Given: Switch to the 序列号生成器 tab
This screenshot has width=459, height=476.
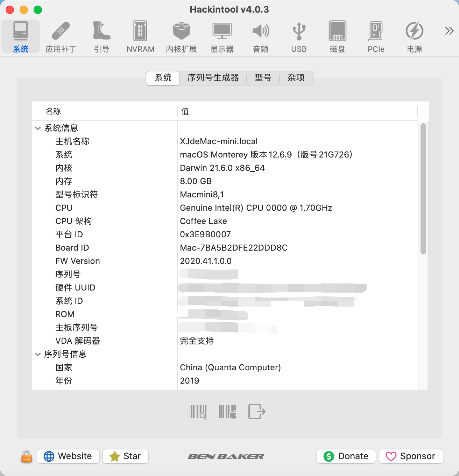Looking at the screenshot, I should [213, 78].
